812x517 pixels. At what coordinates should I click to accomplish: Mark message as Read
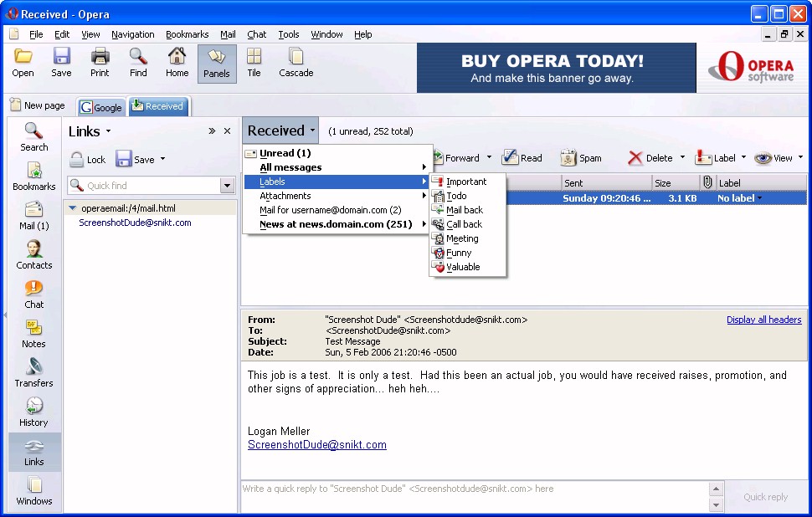pyautogui.click(x=522, y=158)
